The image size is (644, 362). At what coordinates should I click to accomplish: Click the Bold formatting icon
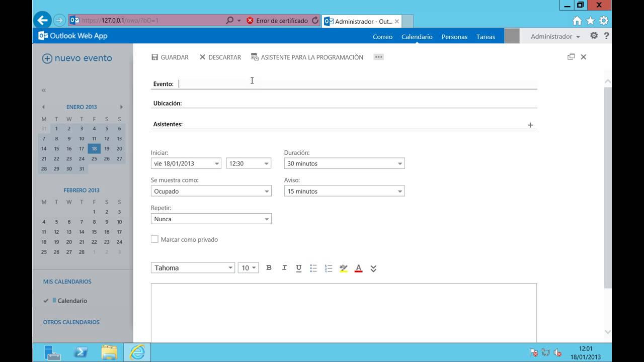point(269,268)
